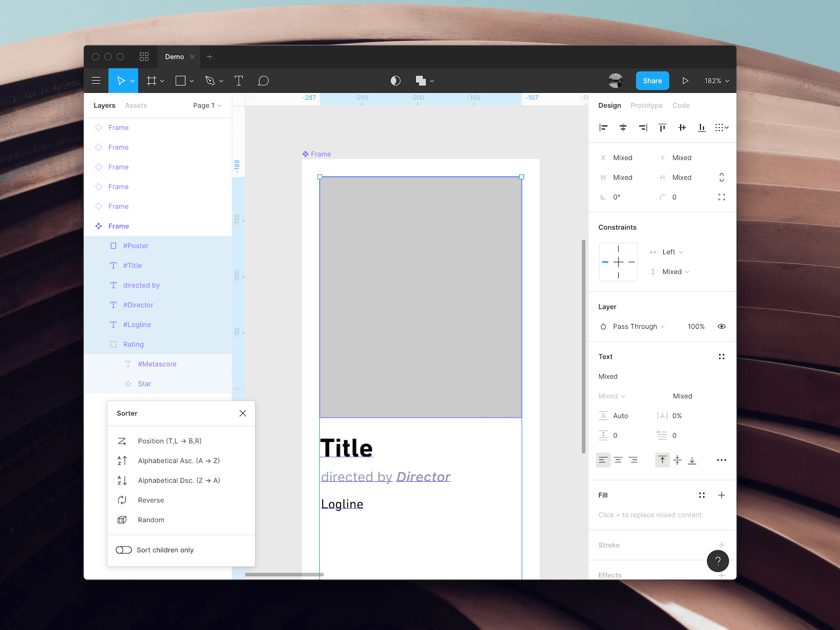Screen dimensions: 840x630
Task: Click align left icon in Design panel
Action: pyautogui.click(x=603, y=128)
